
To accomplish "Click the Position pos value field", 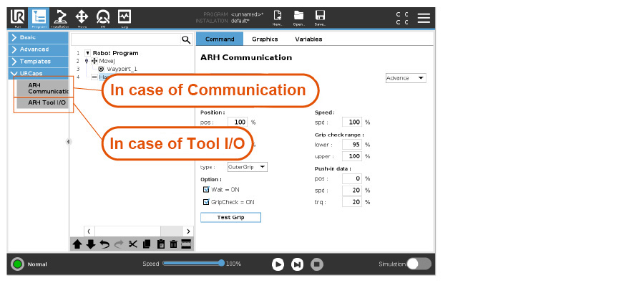I will (238, 123).
